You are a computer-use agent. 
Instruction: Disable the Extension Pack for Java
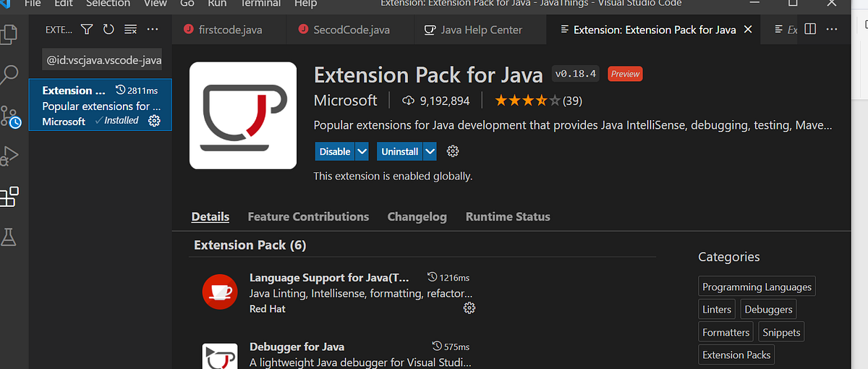point(335,151)
